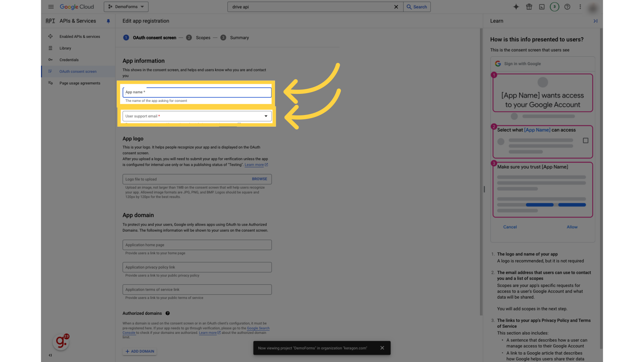
Task: Collapse the Learn side panel
Action: pyautogui.click(x=595, y=21)
